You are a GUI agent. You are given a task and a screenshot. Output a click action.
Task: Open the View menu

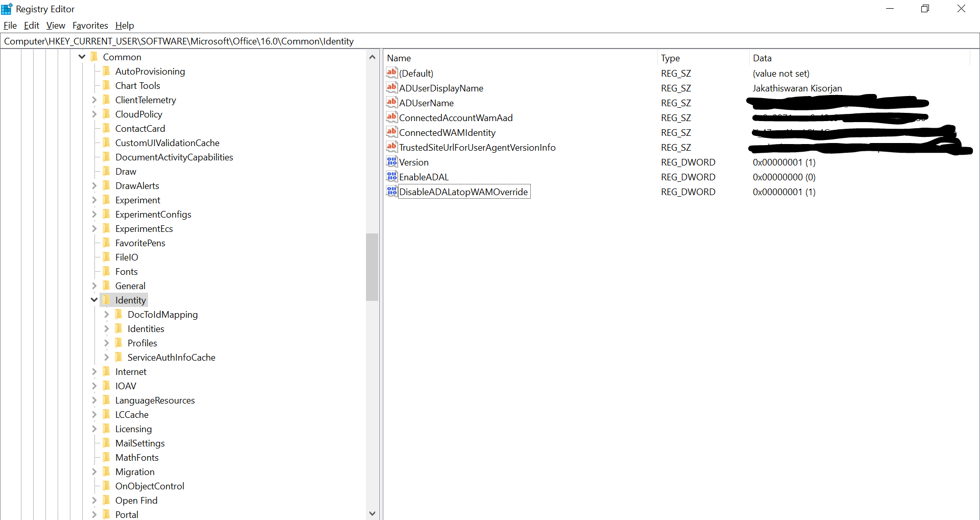coord(56,25)
